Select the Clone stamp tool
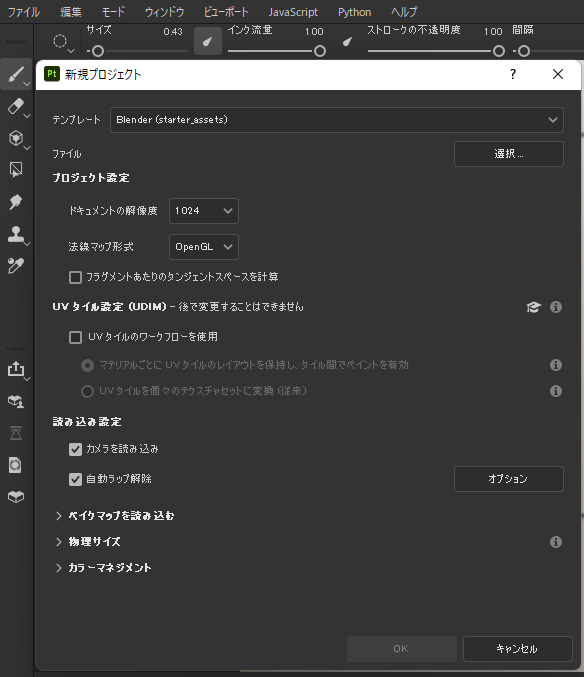Viewport: 584px width, 677px height. point(16,234)
